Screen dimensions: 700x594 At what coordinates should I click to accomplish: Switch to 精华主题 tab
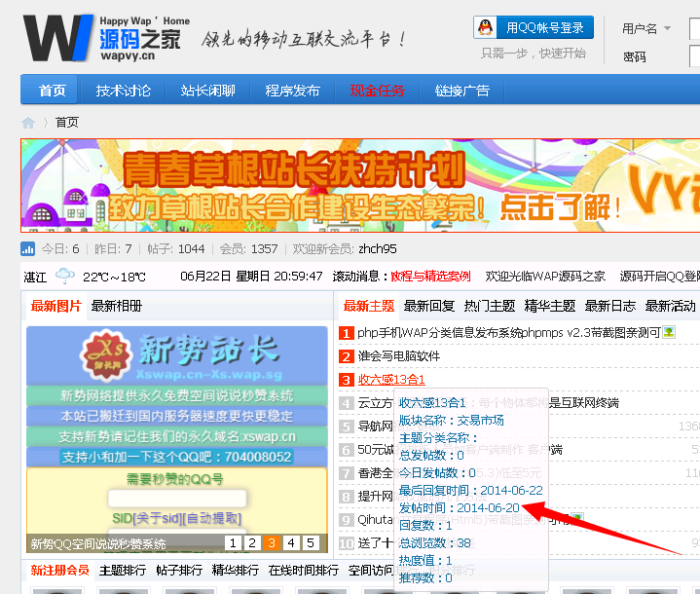[549, 307]
